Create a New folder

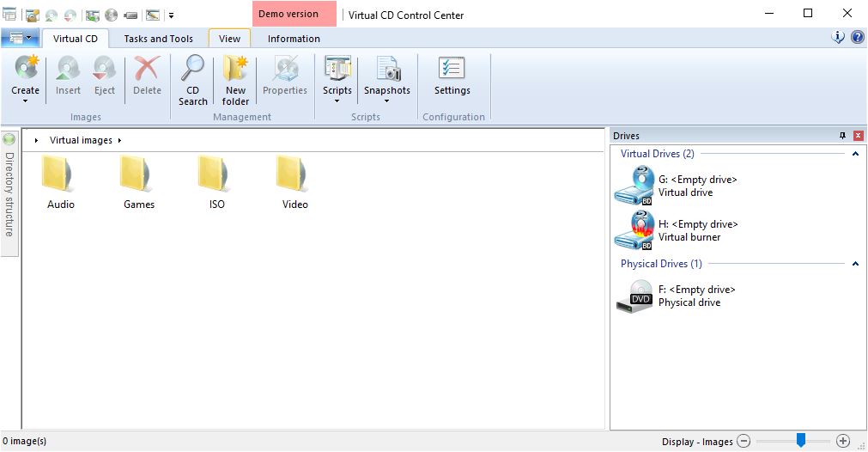tap(235, 80)
